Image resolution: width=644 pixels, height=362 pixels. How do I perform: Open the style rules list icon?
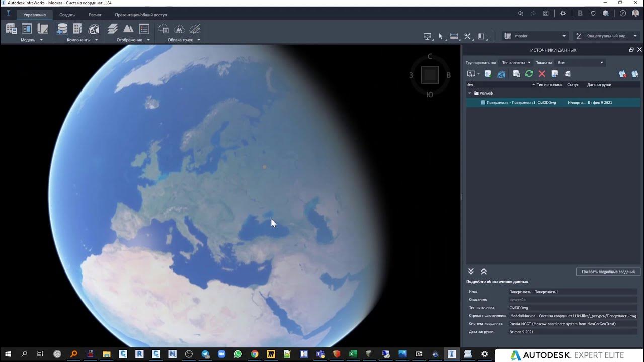click(x=144, y=29)
